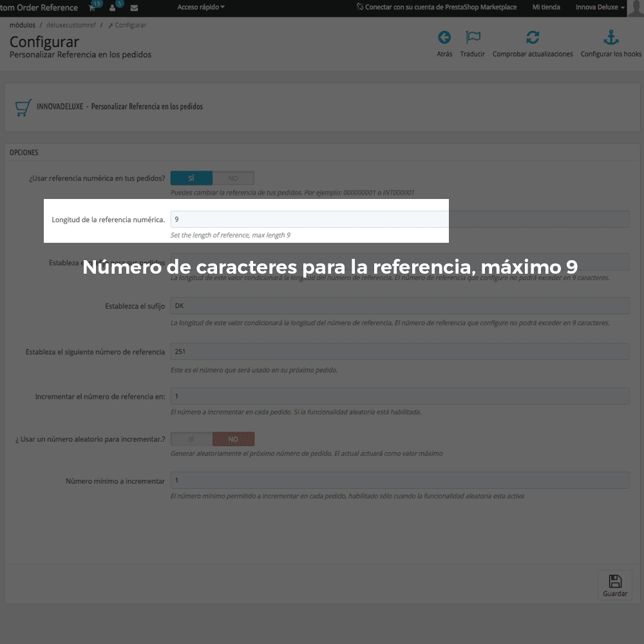The width and height of the screenshot is (644, 644).
Task: Focus the Incrementar el número de referencia field
Action: click(x=400, y=396)
